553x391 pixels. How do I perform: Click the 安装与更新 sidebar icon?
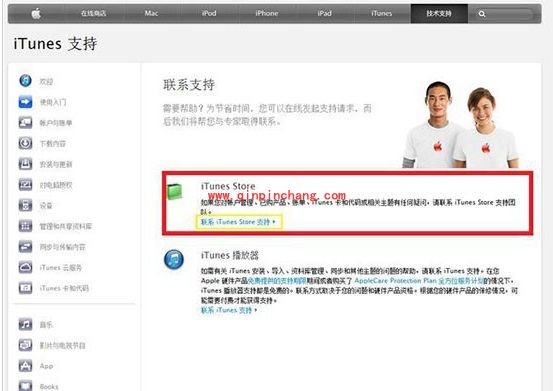point(25,164)
